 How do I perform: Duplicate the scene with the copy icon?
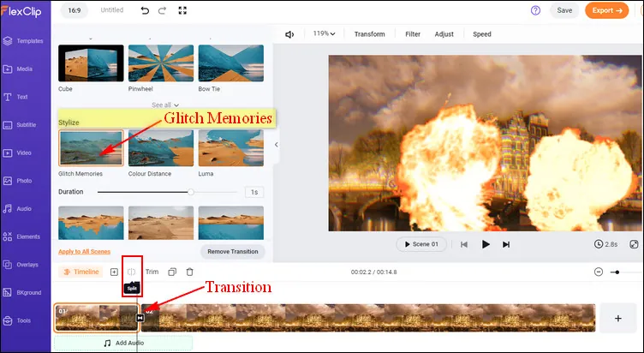coord(172,272)
